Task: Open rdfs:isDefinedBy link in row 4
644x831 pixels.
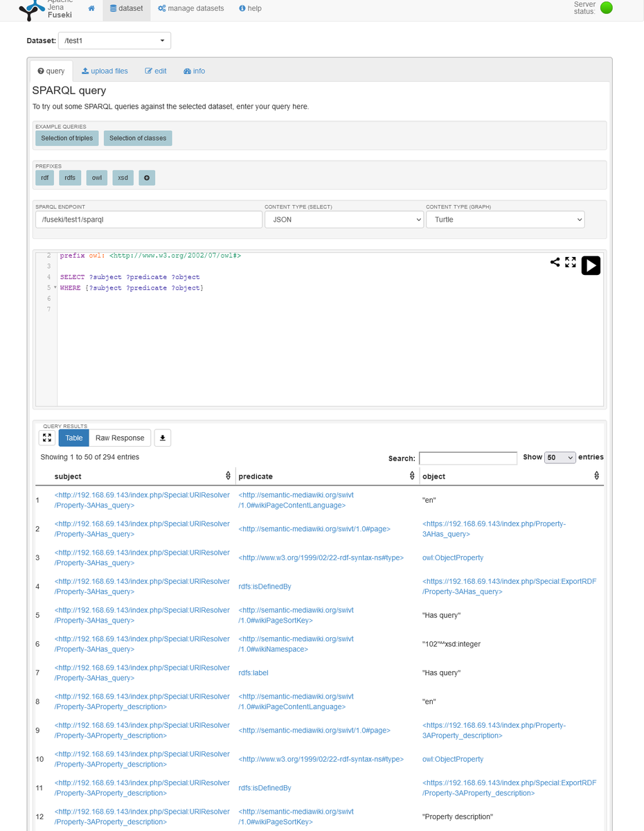Action: (x=265, y=587)
